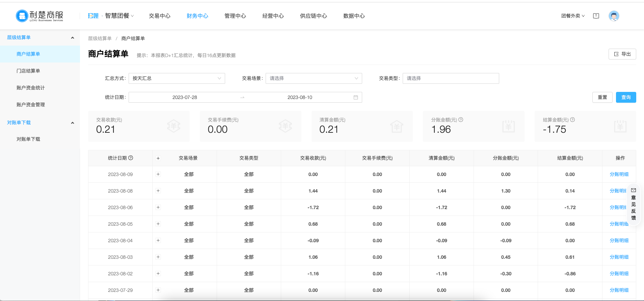644x301 pixels.
Task: Click the 结算金额(元) column header
Action: [570, 158]
